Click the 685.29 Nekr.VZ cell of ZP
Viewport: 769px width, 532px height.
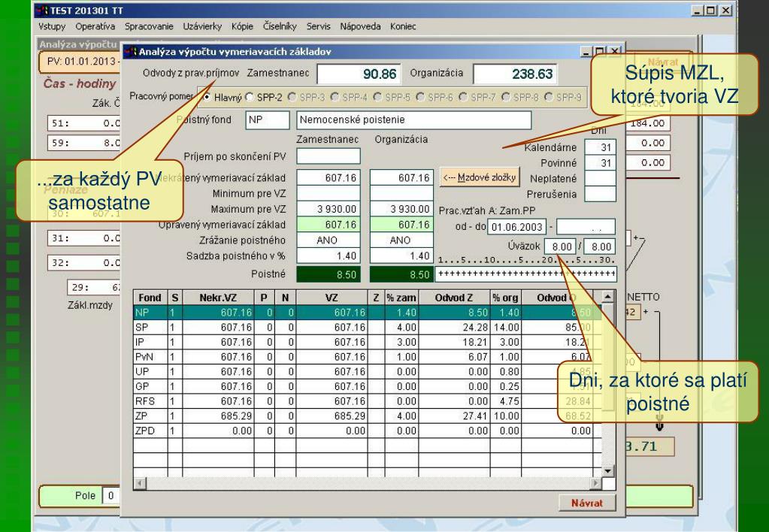point(218,416)
